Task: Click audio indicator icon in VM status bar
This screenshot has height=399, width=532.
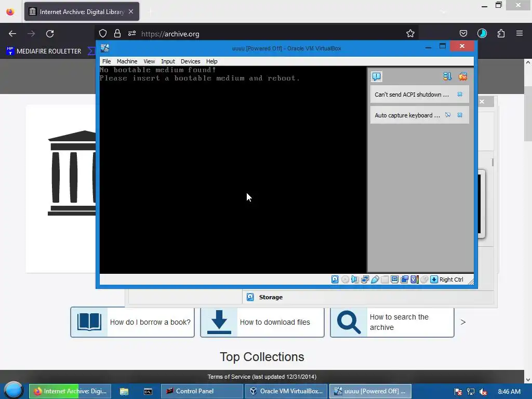Action: coord(355,279)
